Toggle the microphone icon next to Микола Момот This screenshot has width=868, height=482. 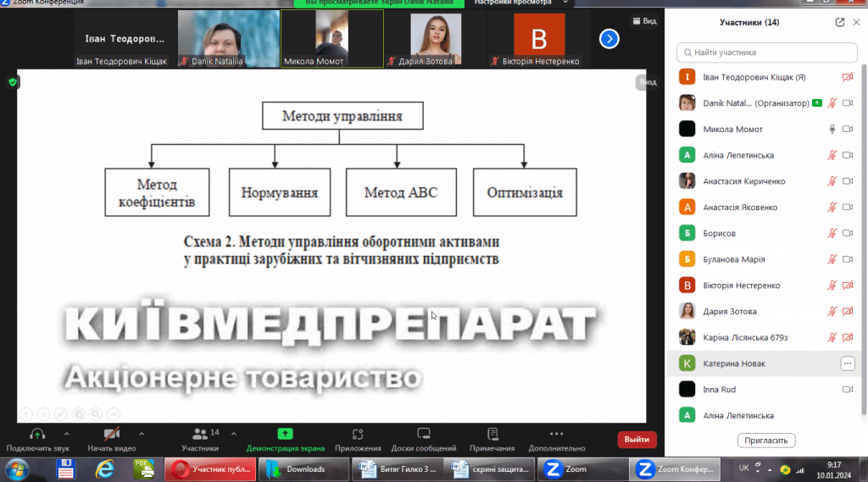tap(832, 129)
